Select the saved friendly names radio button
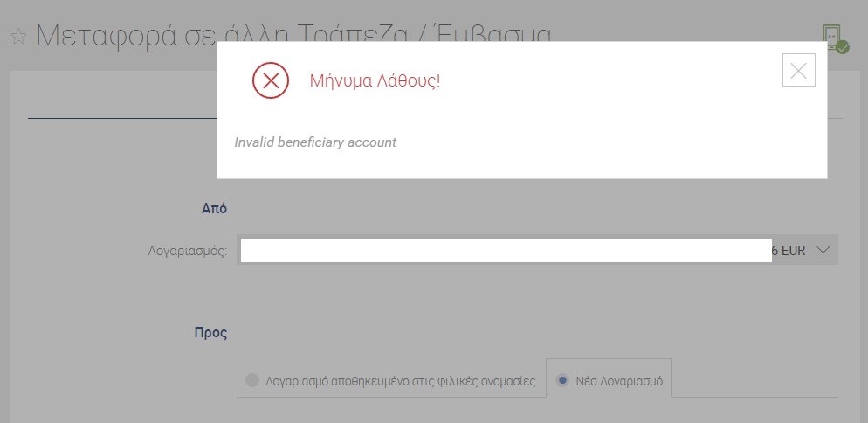The image size is (868, 423). tap(252, 380)
